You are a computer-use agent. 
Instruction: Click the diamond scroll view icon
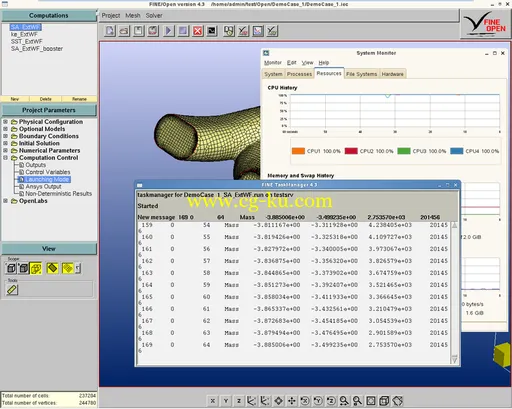click(278, 401)
